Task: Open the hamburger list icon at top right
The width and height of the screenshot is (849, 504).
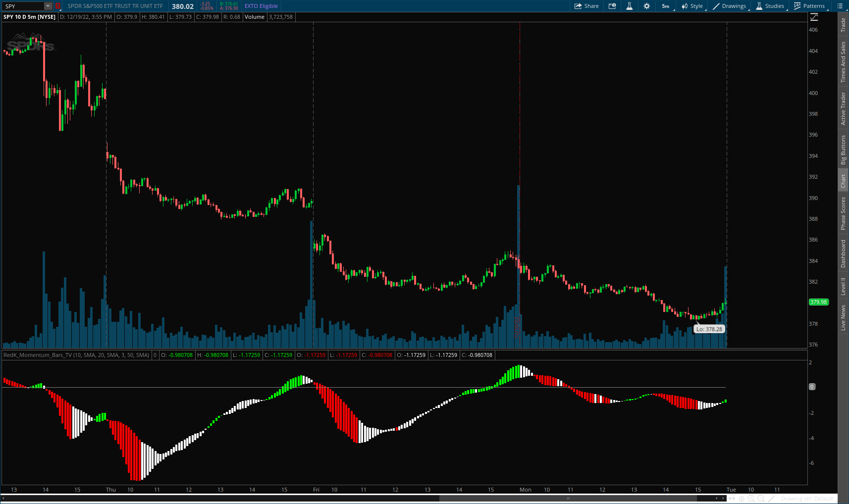Action: (840, 6)
